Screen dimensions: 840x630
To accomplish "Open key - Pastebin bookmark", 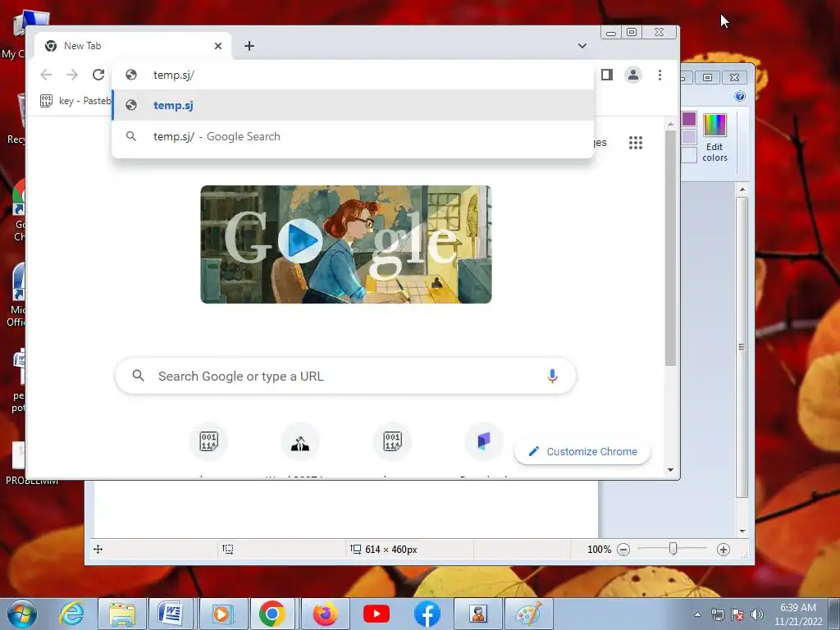I will coord(75,101).
